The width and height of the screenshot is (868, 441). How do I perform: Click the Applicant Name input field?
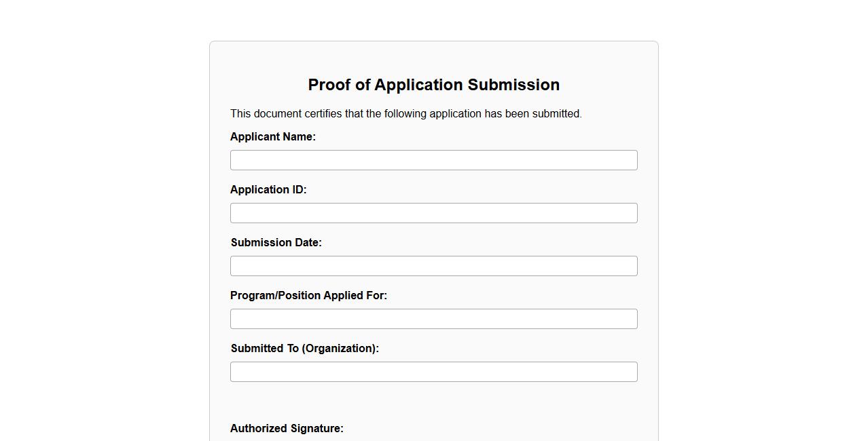pos(433,160)
